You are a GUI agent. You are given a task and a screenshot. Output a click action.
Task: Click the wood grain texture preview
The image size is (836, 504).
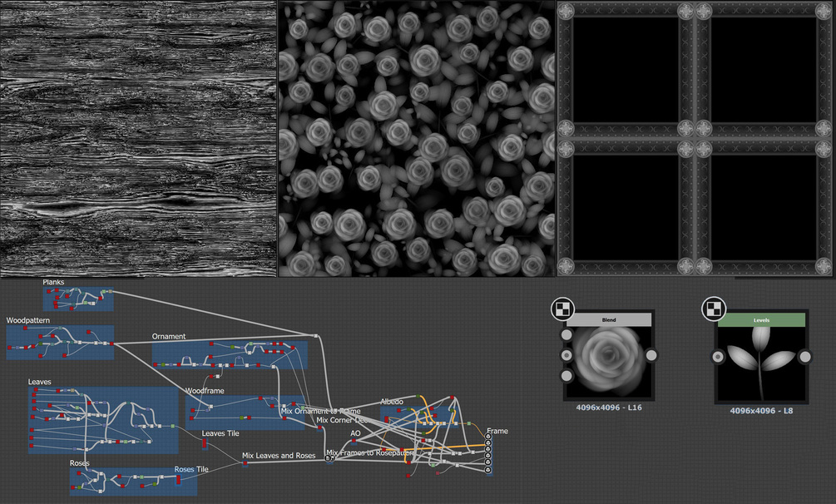[138, 138]
